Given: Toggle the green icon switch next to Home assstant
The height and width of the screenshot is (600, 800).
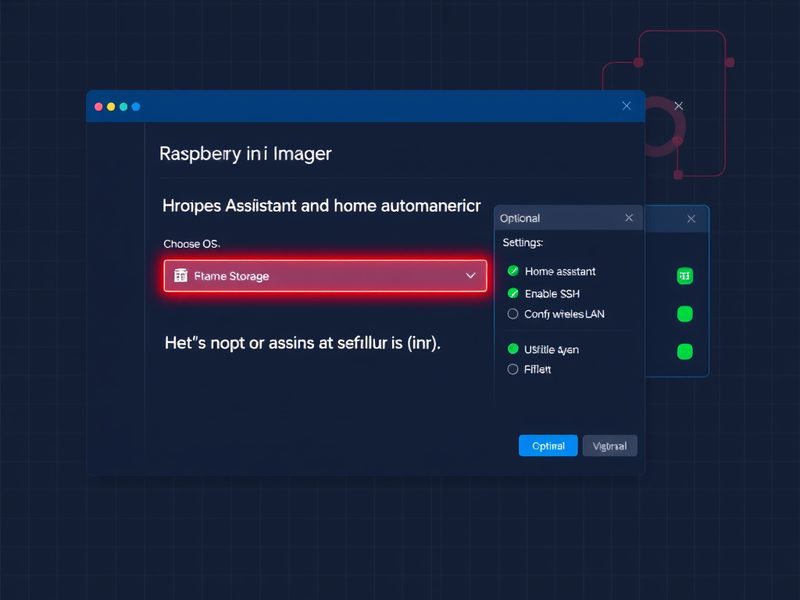Looking at the screenshot, I should [685, 276].
